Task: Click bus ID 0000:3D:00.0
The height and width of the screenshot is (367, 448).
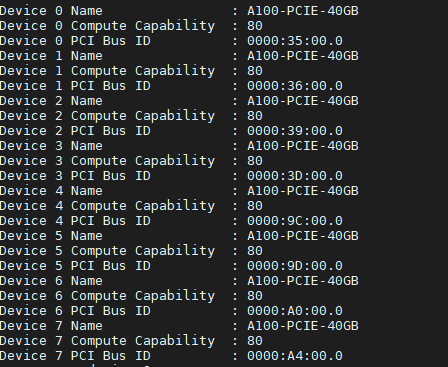Action: pyautogui.click(x=295, y=176)
